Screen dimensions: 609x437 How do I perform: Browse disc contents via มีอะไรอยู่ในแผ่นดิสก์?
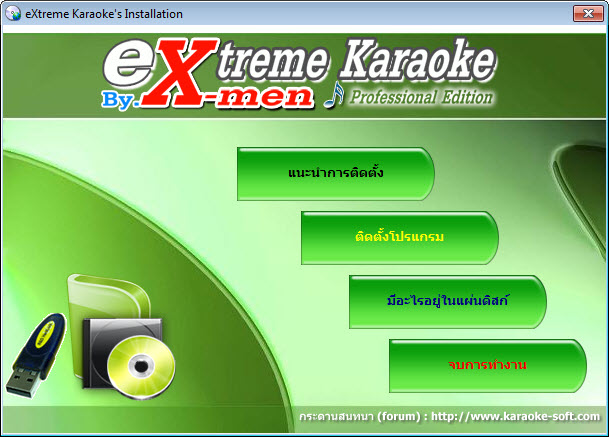(447, 302)
